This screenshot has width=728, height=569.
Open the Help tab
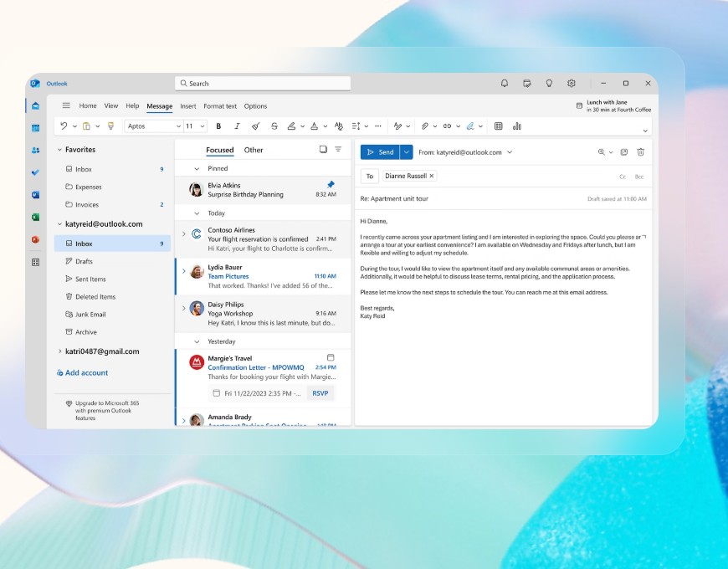click(132, 105)
